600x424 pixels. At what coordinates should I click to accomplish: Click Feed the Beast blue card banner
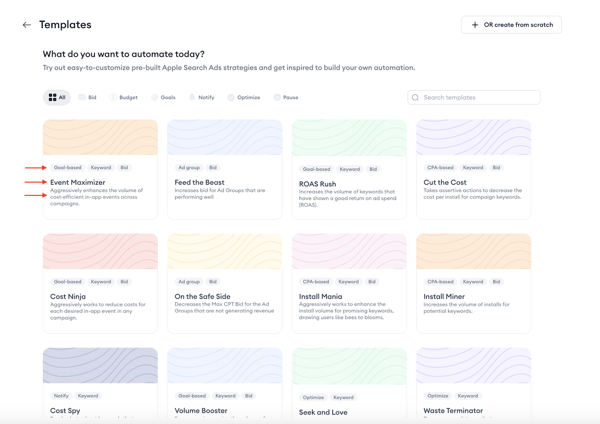225,137
